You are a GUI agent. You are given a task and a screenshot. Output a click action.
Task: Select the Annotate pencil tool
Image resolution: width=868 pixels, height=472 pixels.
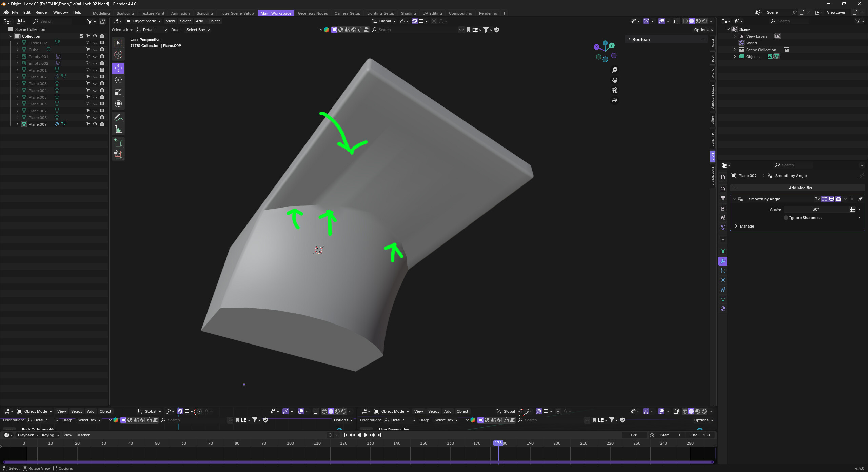(118, 118)
